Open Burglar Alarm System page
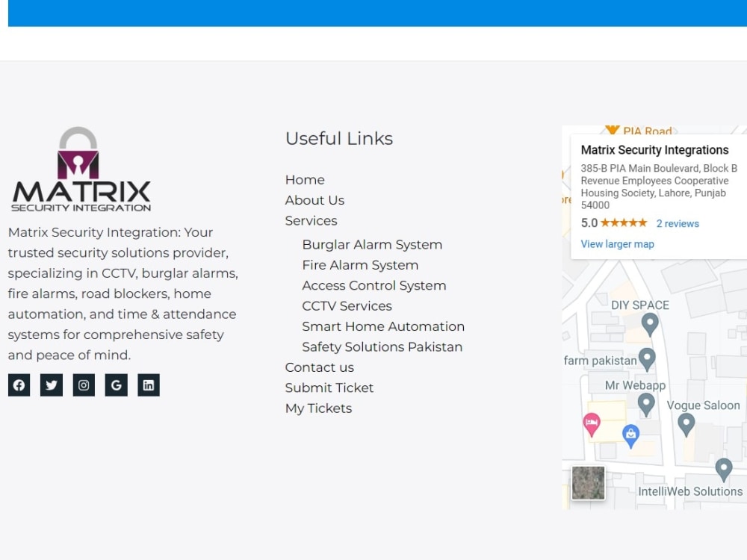The width and height of the screenshot is (747, 560). click(x=372, y=244)
